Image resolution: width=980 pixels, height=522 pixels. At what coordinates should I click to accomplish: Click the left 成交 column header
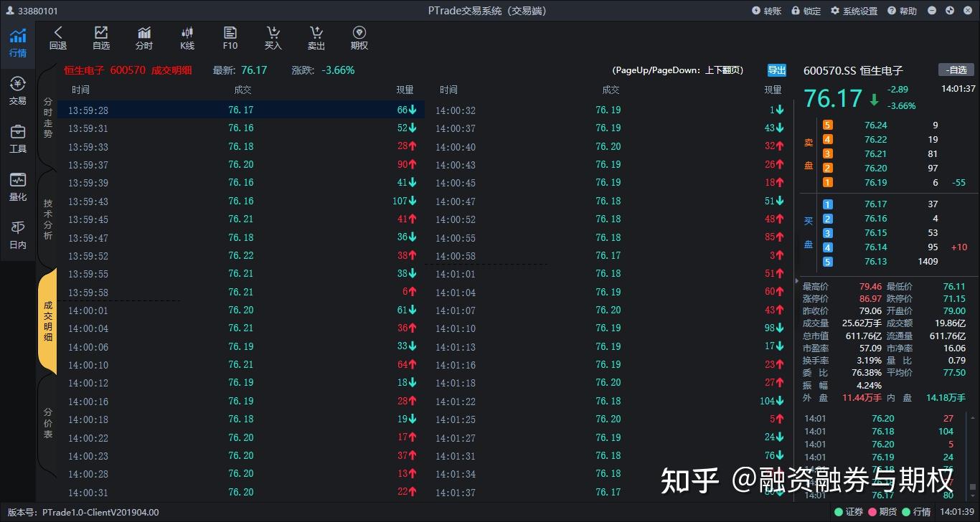[242, 90]
